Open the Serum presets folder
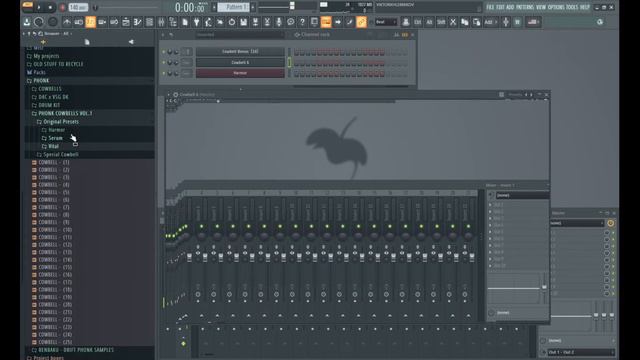 (x=55, y=138)
